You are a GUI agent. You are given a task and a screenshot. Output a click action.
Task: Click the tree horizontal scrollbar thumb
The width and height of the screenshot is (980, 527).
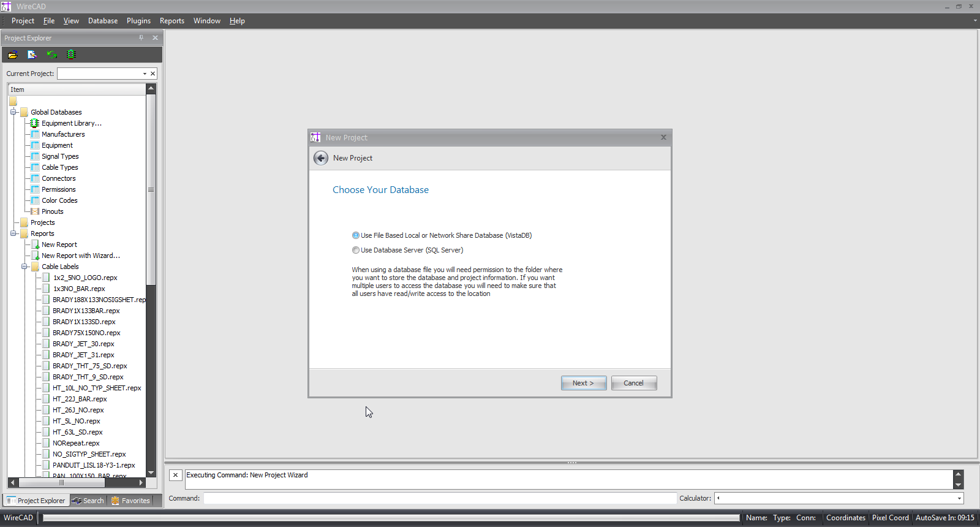61,483
